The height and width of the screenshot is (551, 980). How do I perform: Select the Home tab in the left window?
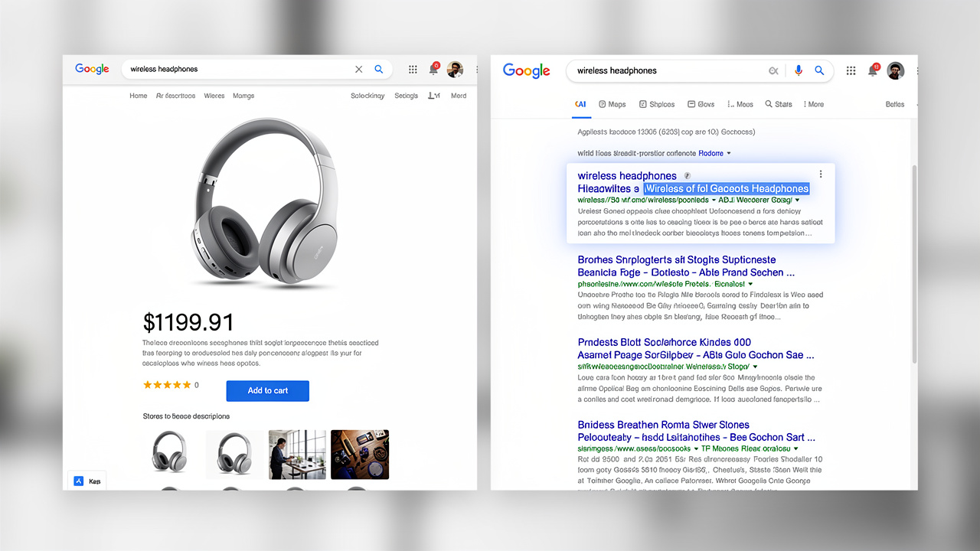pos(139,96)
